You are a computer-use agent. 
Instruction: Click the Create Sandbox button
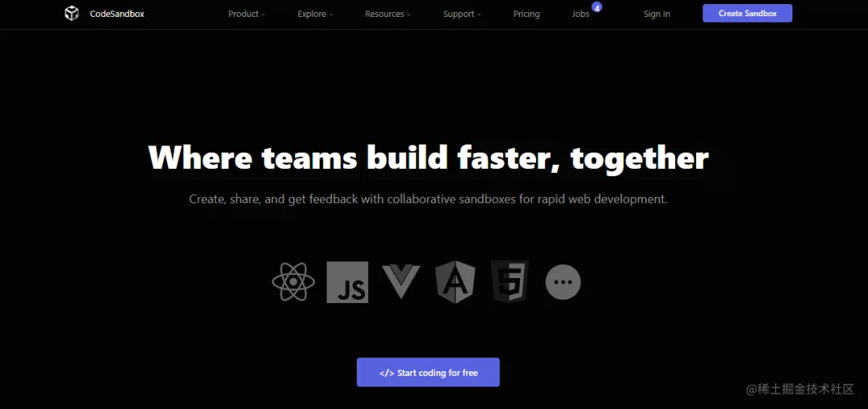747,14
